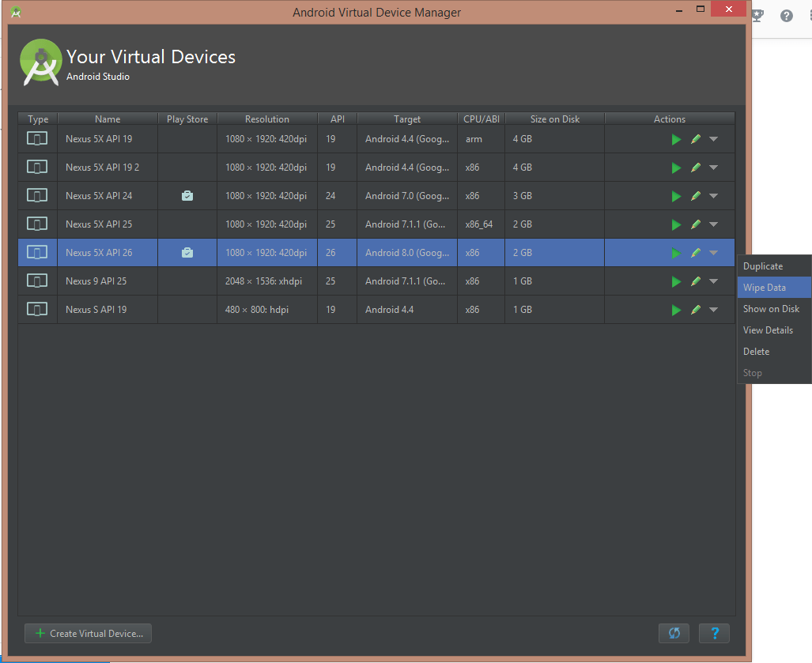Click the Create Virtual Device button
Screen dimensions: 812x663
[88, 633]
